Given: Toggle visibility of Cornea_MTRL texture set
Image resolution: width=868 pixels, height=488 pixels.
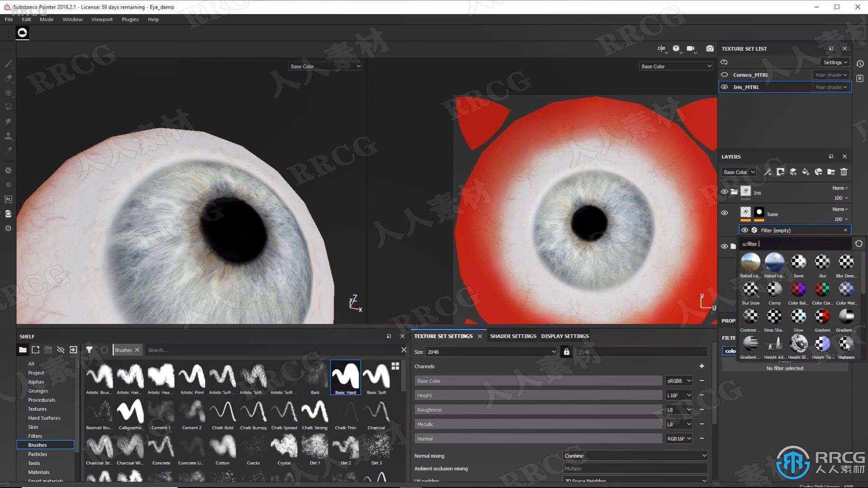Looking at the screenshot, I should (x=725, y=75).
